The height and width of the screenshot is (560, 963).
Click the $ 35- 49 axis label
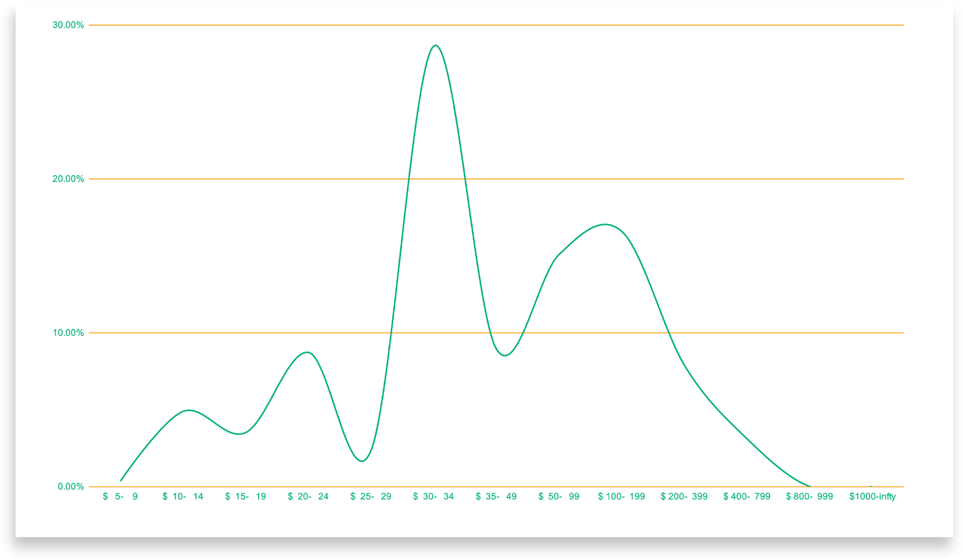[x=496, y=497]
